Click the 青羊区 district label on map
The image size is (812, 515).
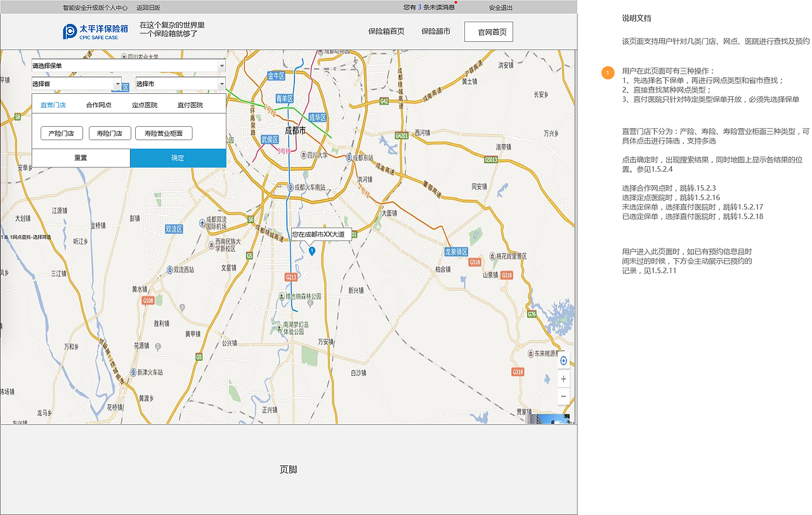click(x=284, y=98)
